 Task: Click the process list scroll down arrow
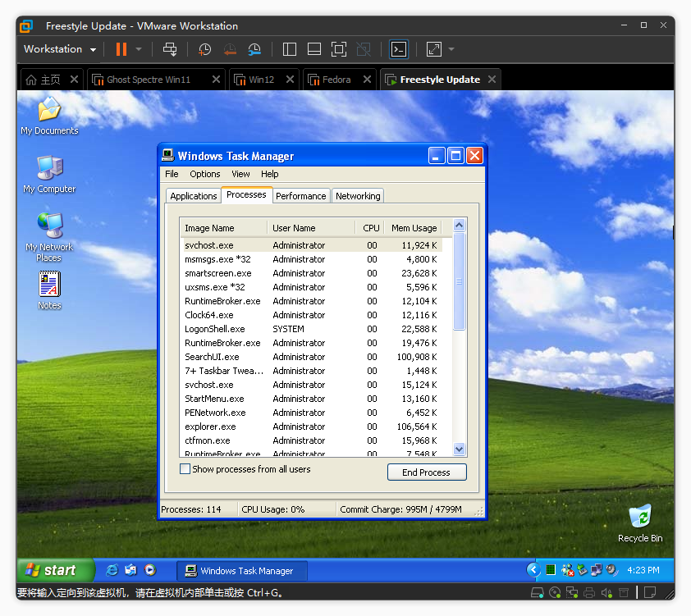[460, 449]
